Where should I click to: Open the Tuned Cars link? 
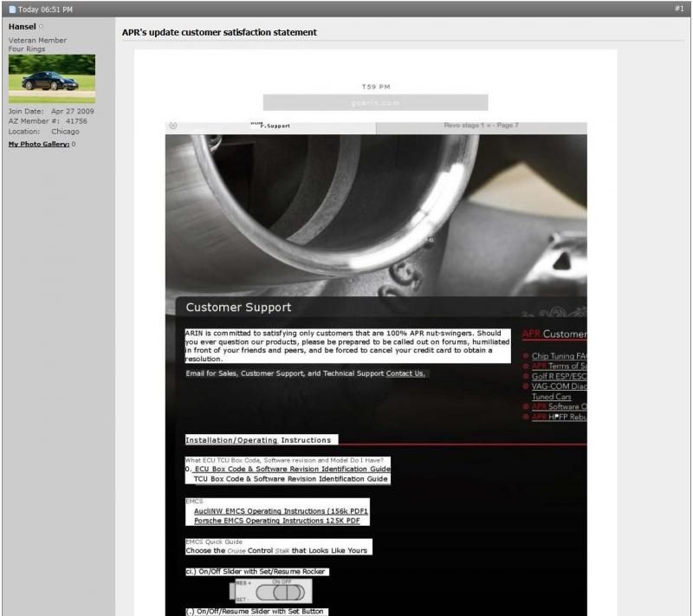click(x=551, y=397)
